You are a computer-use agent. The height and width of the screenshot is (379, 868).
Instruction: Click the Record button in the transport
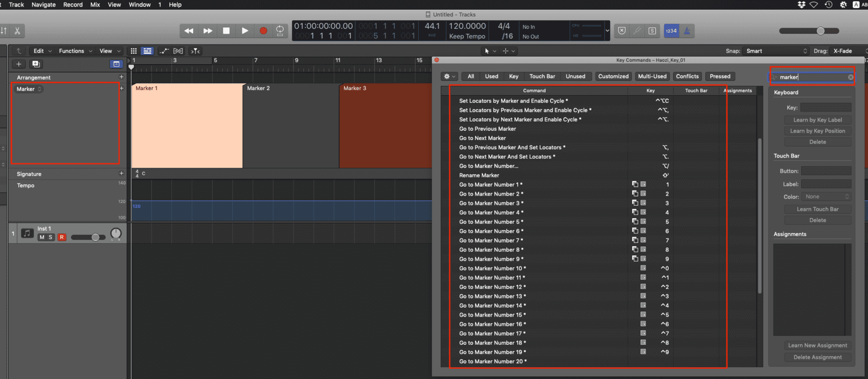pos(263,31)
